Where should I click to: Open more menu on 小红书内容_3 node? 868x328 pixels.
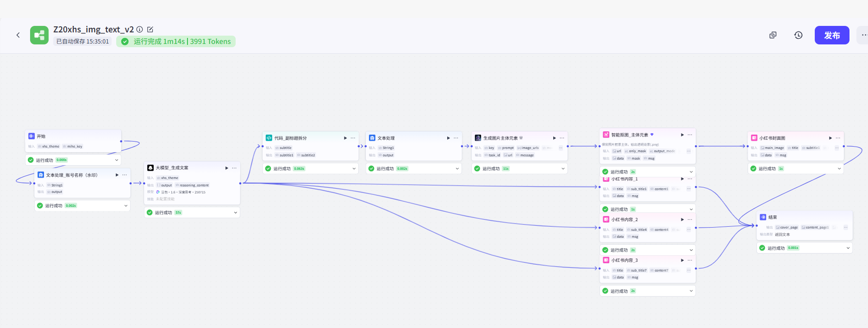tap(690, 260)
